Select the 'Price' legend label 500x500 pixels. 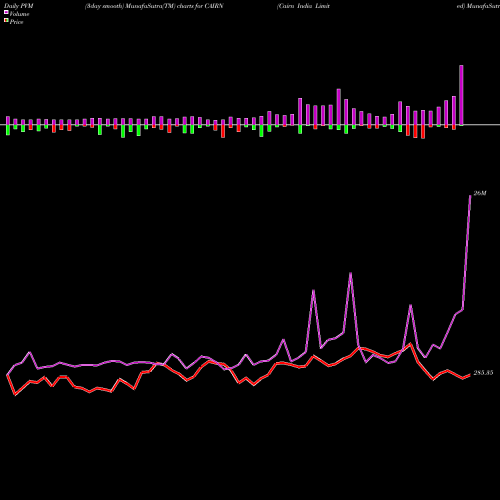point(16,22)
